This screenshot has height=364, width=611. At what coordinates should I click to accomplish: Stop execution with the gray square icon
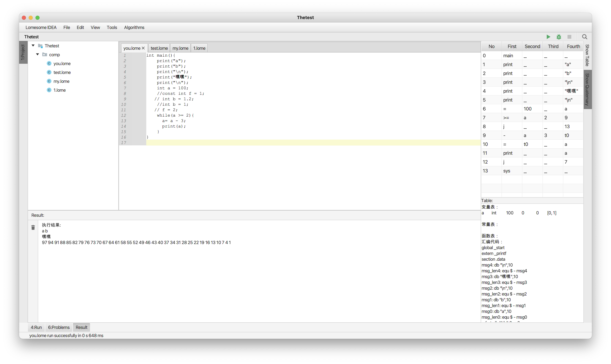[x=569, y=37]
